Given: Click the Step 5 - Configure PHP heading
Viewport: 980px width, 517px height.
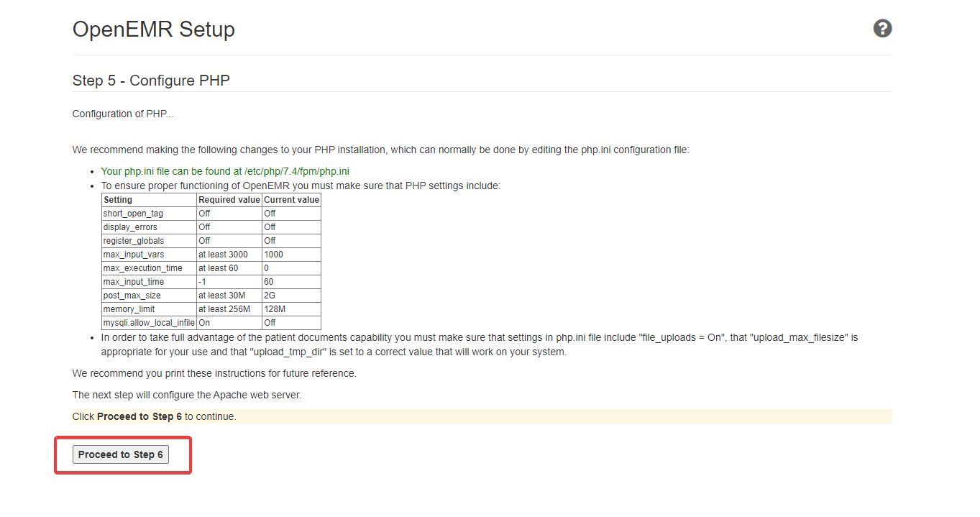Looking at the screenshot, I should (151, 81).
